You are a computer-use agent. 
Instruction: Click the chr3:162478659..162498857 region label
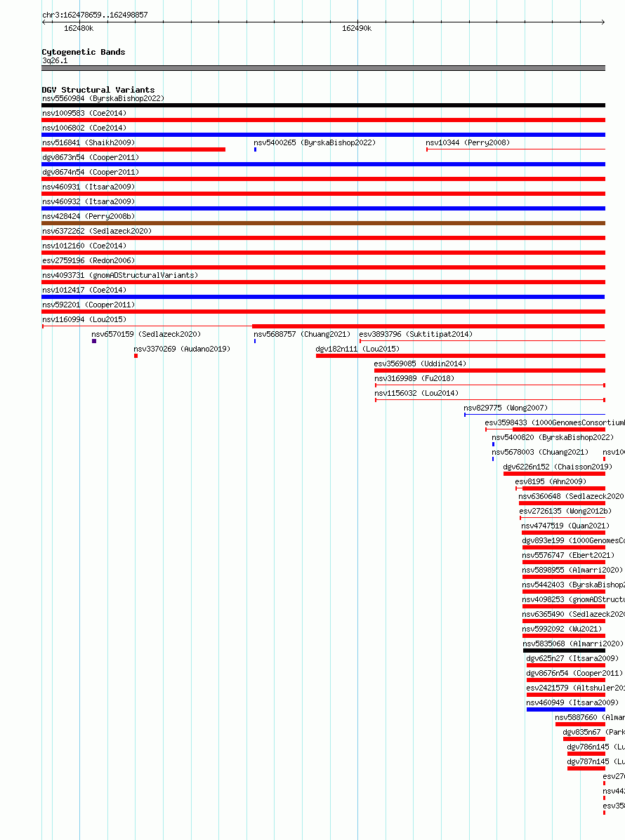[95, 15]
